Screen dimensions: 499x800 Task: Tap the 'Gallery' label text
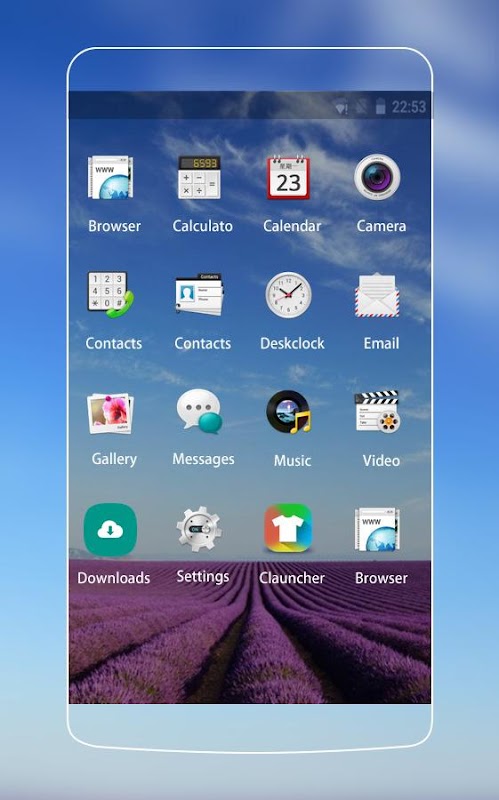click(114, 459)
